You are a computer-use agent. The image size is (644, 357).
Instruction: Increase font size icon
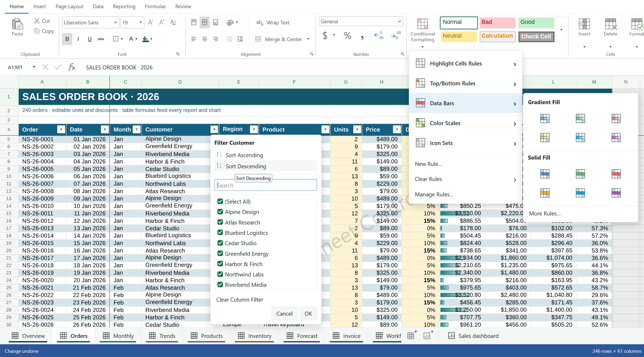point(150,23)
